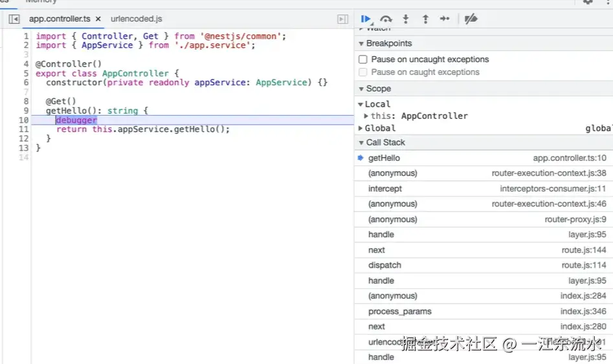Click '@nestjs/common' import string
Image resolution: width=613 pixels, height=364 pixels.
coord(240,36)
